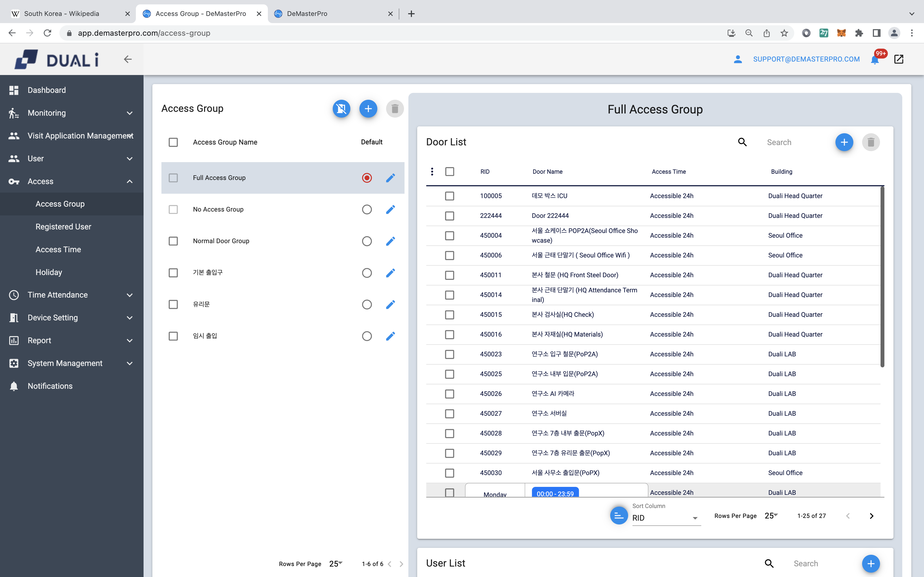Image resolution: width=924 pixels, height=577 pixels.
Task: Click the next page arrow in Access Group list
Action: 402,564
